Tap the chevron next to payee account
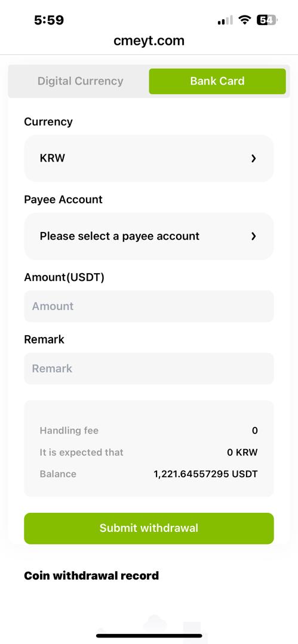The height and width of the screenshot is (644, 298). point(254,236)
